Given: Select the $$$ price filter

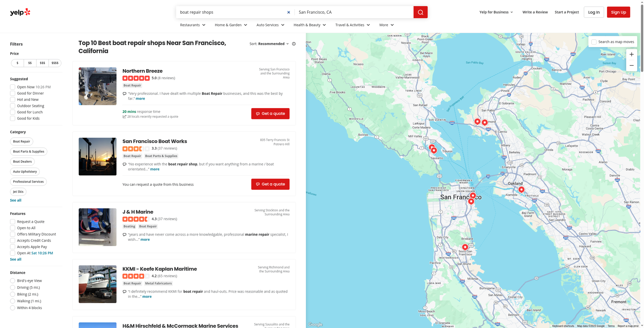Looking at the screenshot, I should coord(42,63).
